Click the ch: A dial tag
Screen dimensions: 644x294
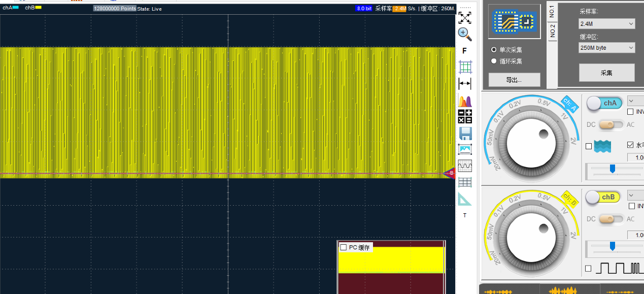click(x=570, y=105)
